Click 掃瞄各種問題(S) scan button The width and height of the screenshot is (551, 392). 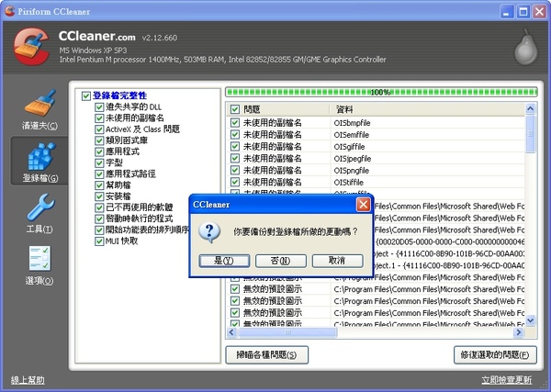(x=266, y=354)
